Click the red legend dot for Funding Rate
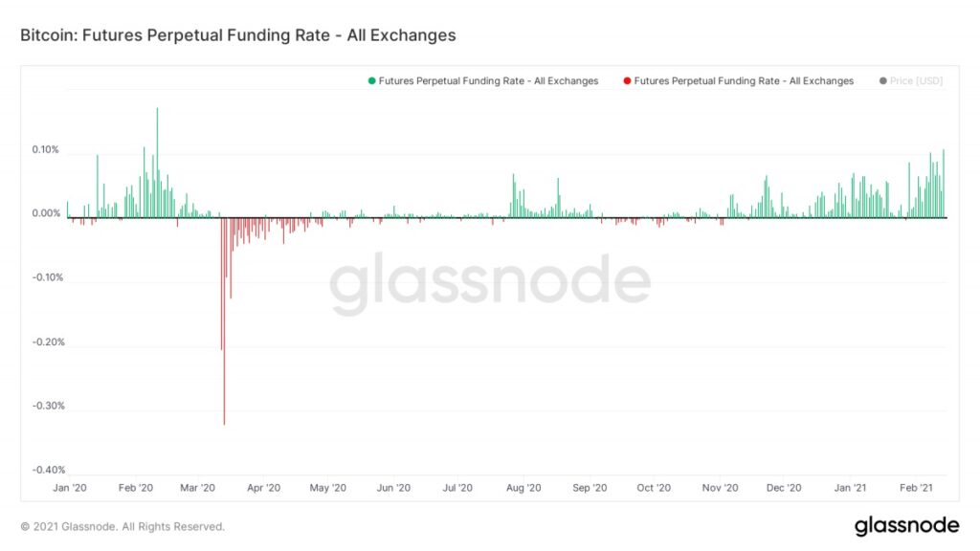This screenshot has height=551, width=980. [x=627, y=81]
